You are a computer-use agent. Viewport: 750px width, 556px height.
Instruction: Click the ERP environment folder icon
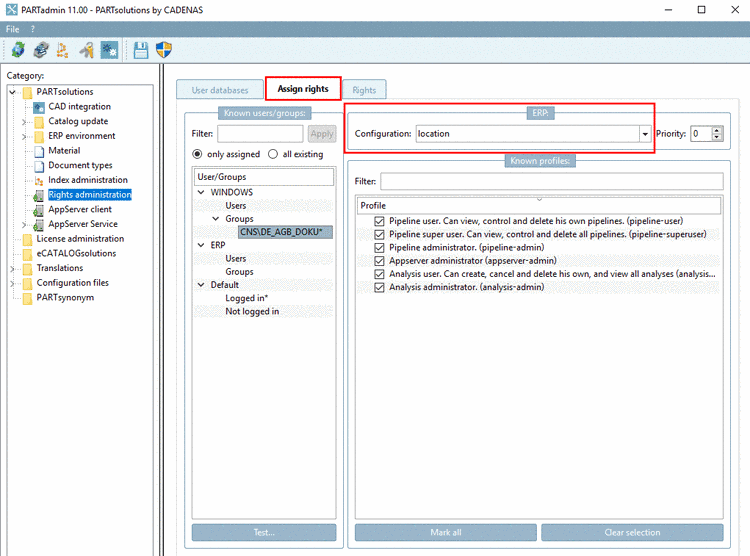(39, 136)
